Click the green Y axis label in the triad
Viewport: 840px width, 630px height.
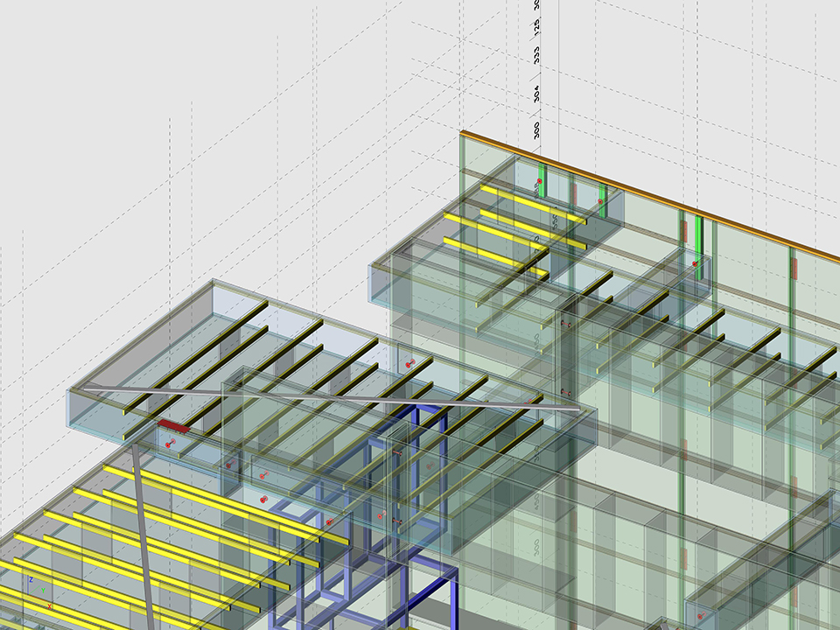[44, 591]
